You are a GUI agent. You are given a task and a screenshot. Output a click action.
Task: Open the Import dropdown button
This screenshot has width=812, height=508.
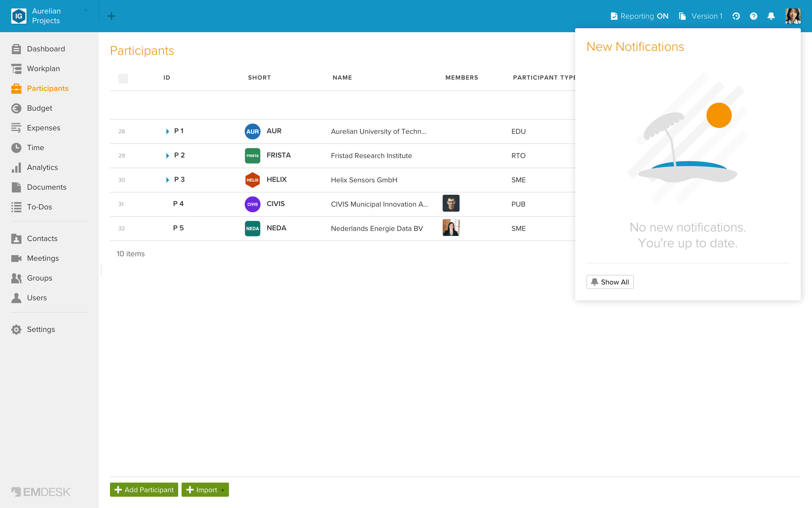[205, 490]
